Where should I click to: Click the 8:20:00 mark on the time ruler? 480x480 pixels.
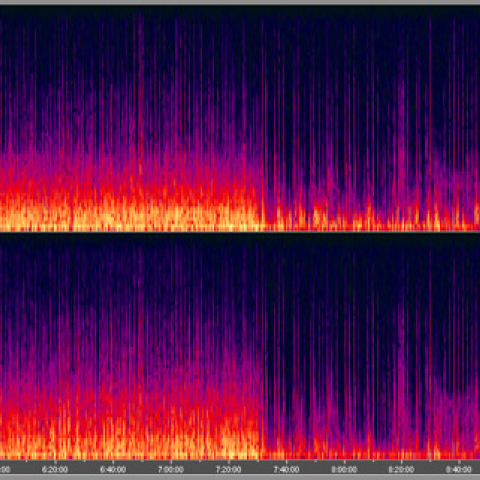[401, 469]
